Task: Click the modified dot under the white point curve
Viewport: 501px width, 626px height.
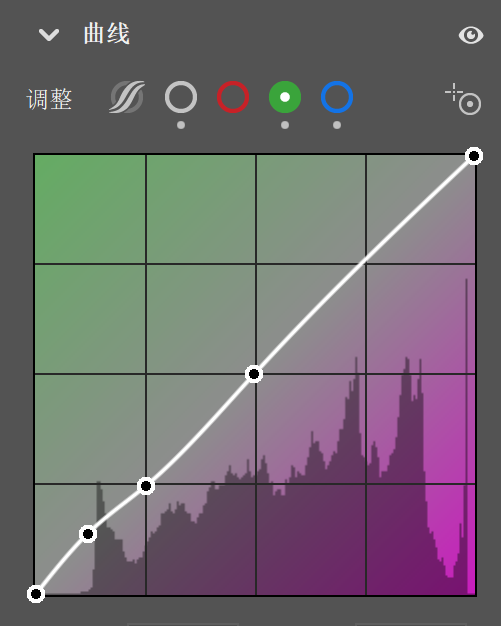Action: point(181,125)
